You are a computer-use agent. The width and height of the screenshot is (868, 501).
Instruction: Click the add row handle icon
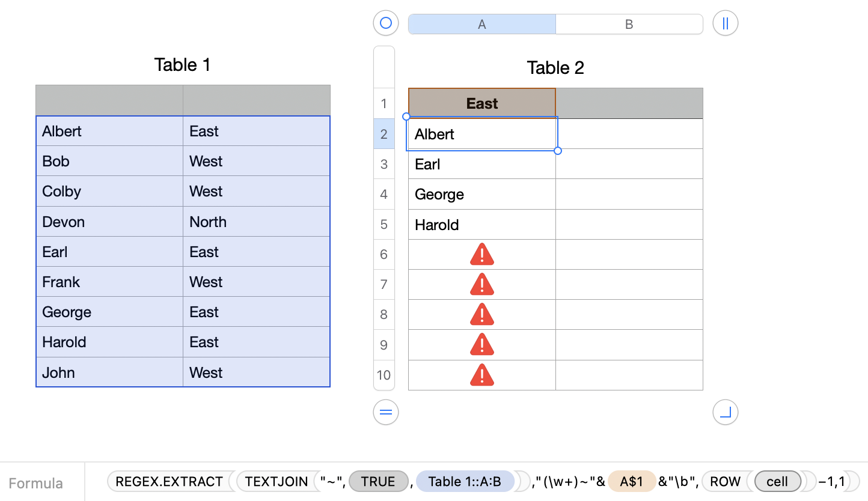pyautogui.click(x=386, y=412)
